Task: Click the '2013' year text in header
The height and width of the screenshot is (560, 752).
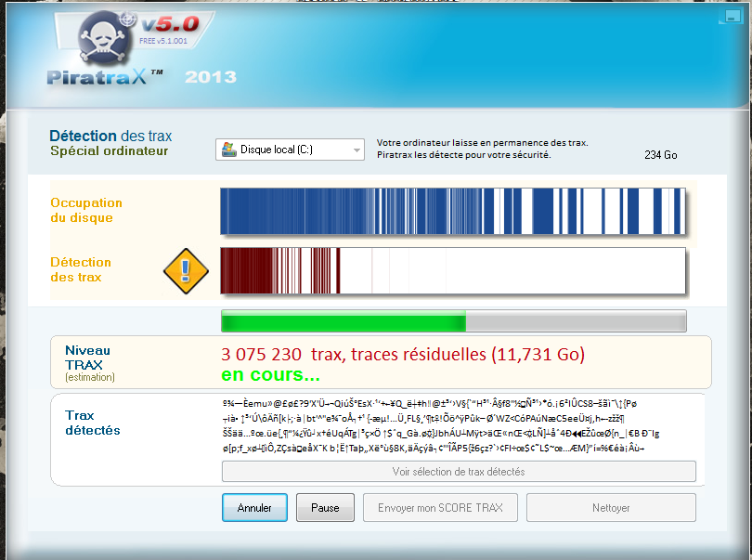Action: click(211, 77)
